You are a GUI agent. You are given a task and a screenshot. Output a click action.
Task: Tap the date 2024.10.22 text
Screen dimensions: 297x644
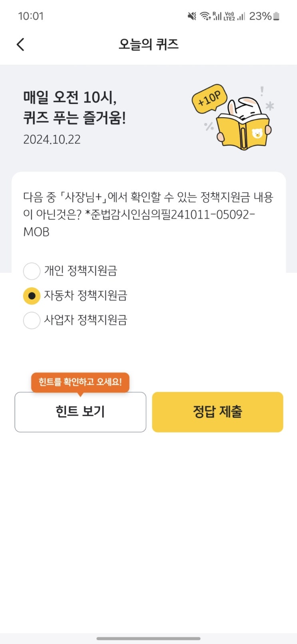tap(52, 140)
